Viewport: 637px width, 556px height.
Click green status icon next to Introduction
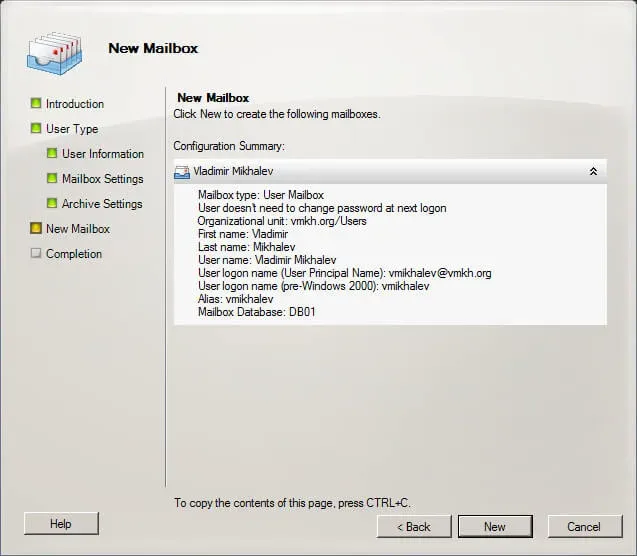pyautogui.click(x=36, y=103)
